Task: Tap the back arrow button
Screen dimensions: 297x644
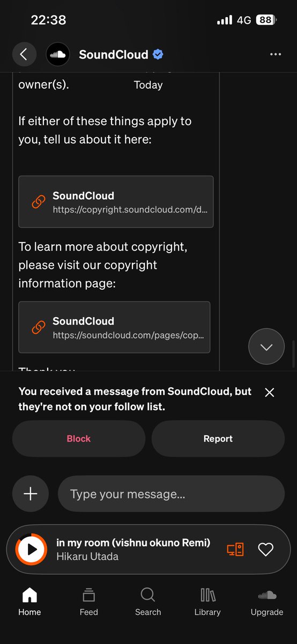Action: (x=24, y=54)
